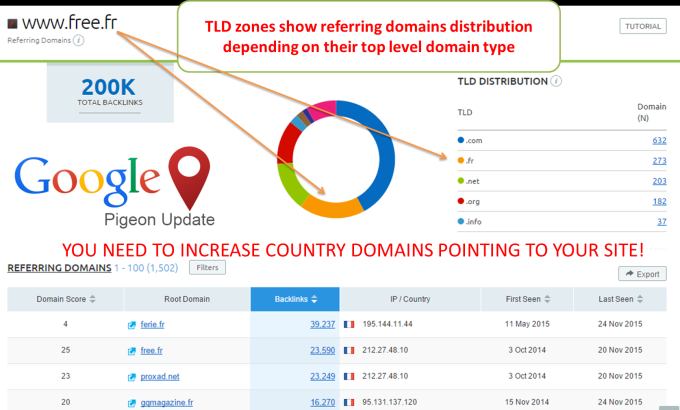680x410 pixels.
Task: Click the Root Domain column header
Action: (187, 299)
